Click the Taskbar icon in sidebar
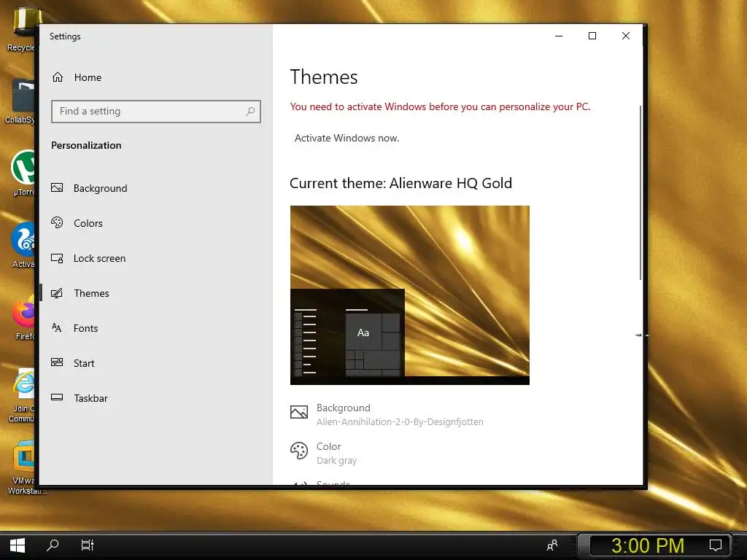This screenshot has width=747, height=560. tap(57, 397)
